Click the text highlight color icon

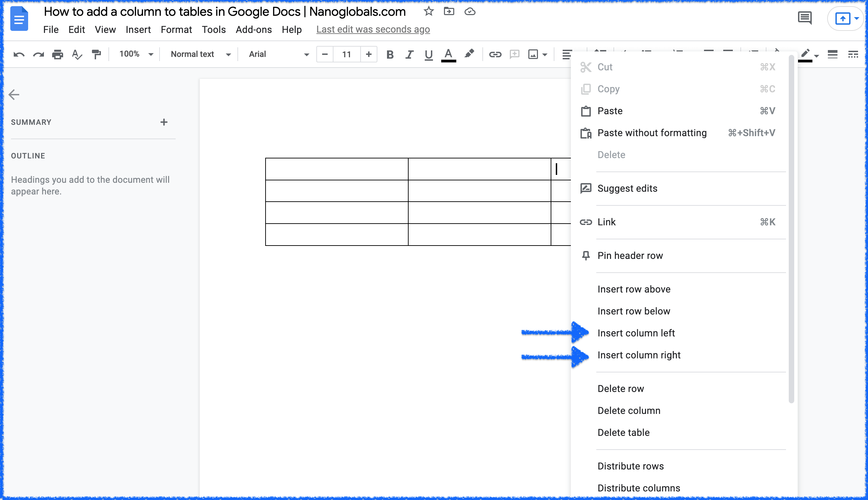[469, 54]
